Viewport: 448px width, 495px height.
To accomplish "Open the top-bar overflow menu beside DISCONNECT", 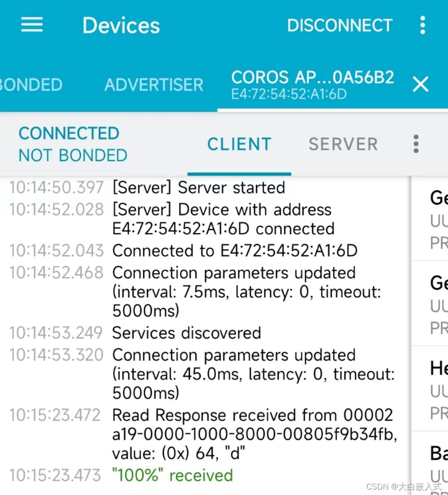I will coord(422,25).
